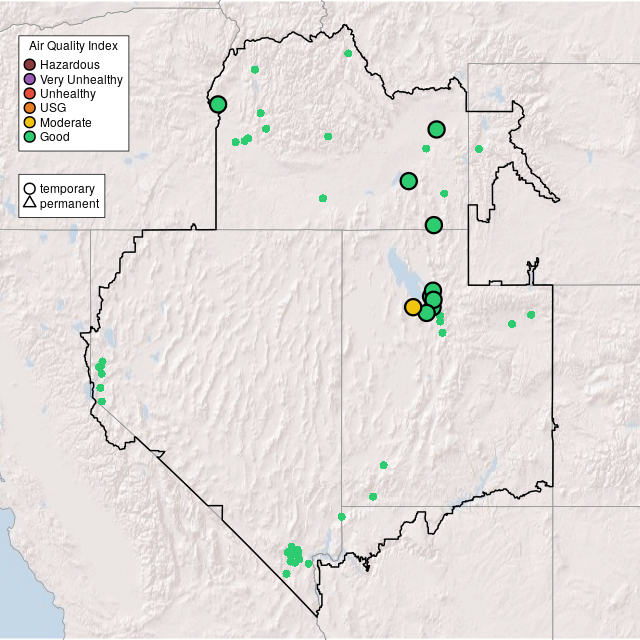
Task: Click the Unhealthy red legend swatch
Action: pyautogui.click(x=30, y=93)
